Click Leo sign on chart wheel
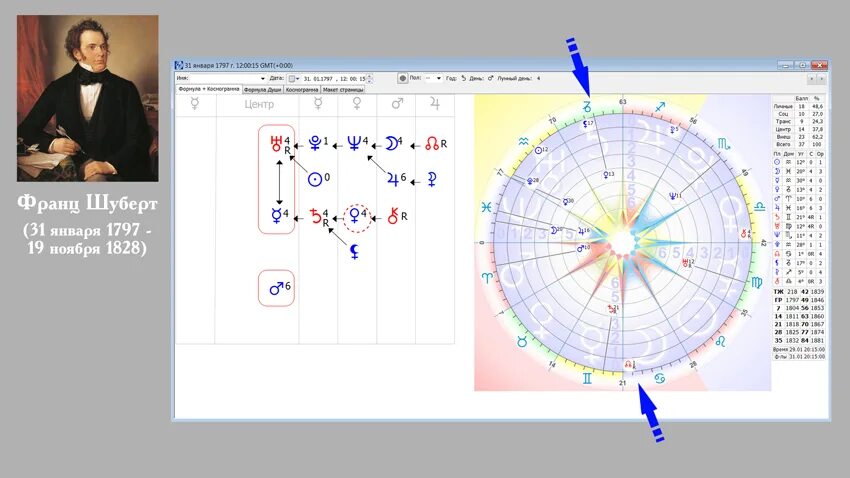Image resolution: width=850 pixels, height=478 pixels. (721, 341)
